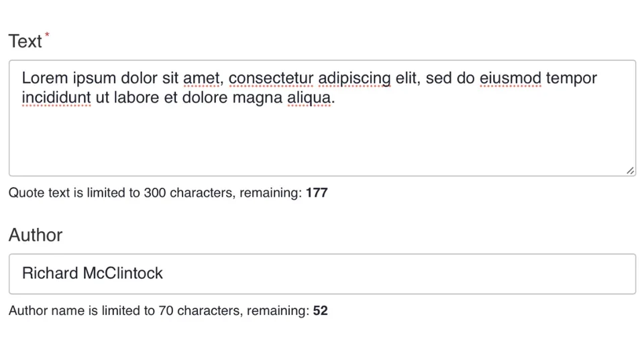The height and width of the screenshot is (362, 644).
Task: Click the underlined word "incididunt"
Action: click(56, 99)
